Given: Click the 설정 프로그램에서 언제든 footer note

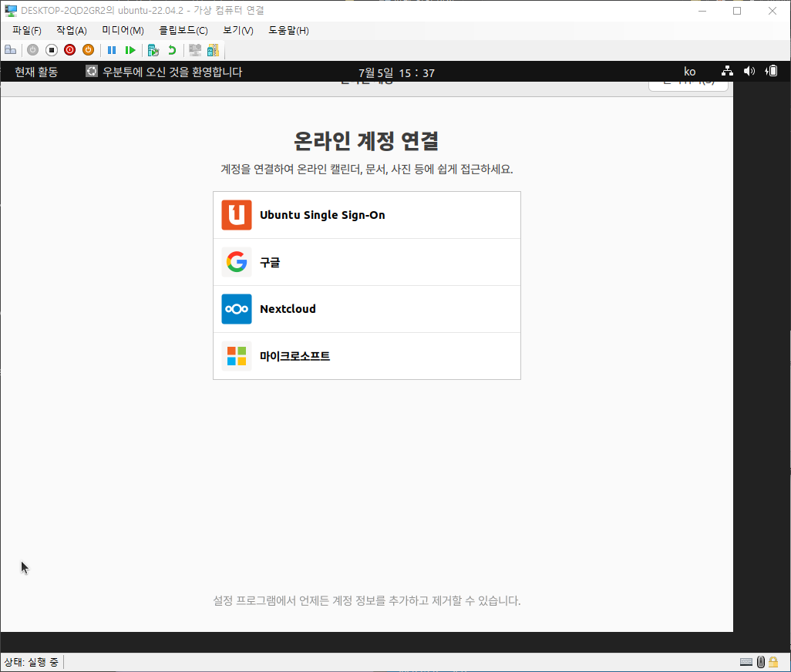Looking at the screenshot, I should pos(367,600).
